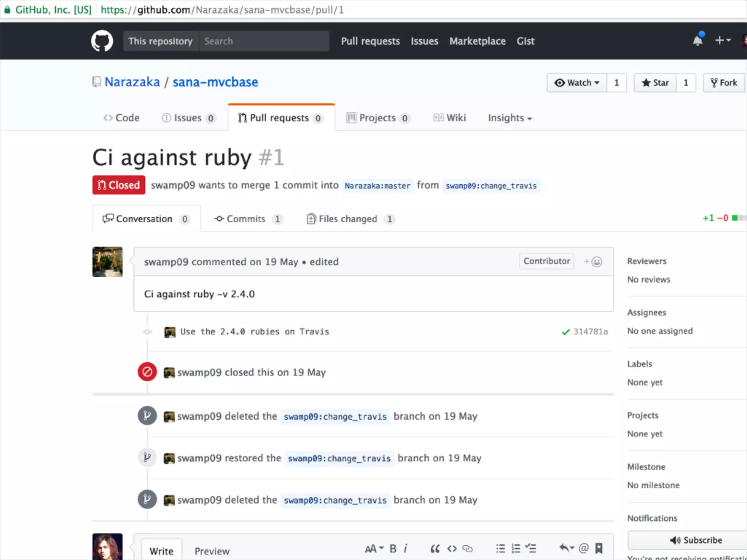Viewport: 747px width, 560px height.
Task: Expand the Insights dropdown
Action: coord(510,118)
